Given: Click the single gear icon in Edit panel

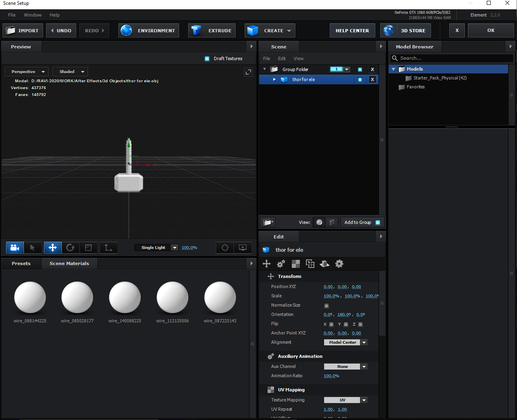Looking at the screenshot, I should tap(339, 264).
